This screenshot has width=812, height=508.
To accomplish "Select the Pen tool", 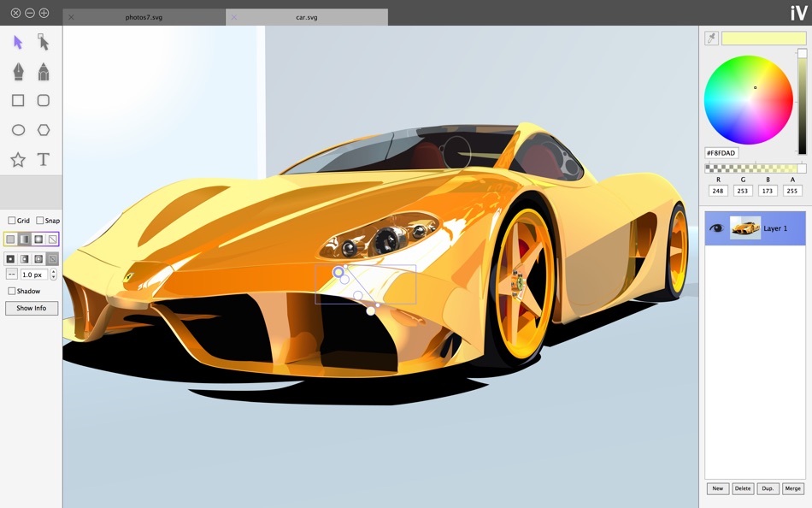I will [18, 72].
